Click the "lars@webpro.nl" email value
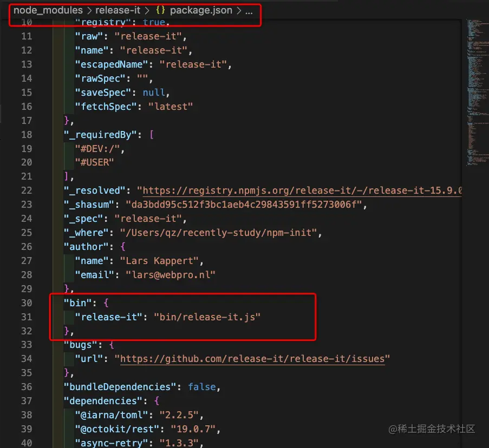 [171, 275]
